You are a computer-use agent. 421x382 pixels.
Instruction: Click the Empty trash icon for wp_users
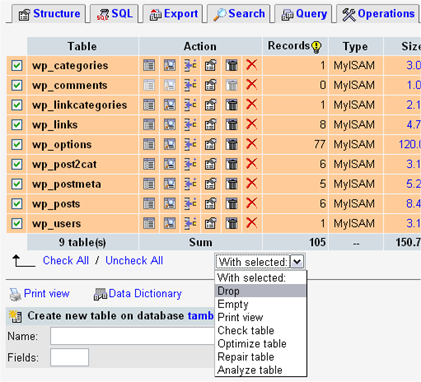pyautogui.click(x=232, y=223)
